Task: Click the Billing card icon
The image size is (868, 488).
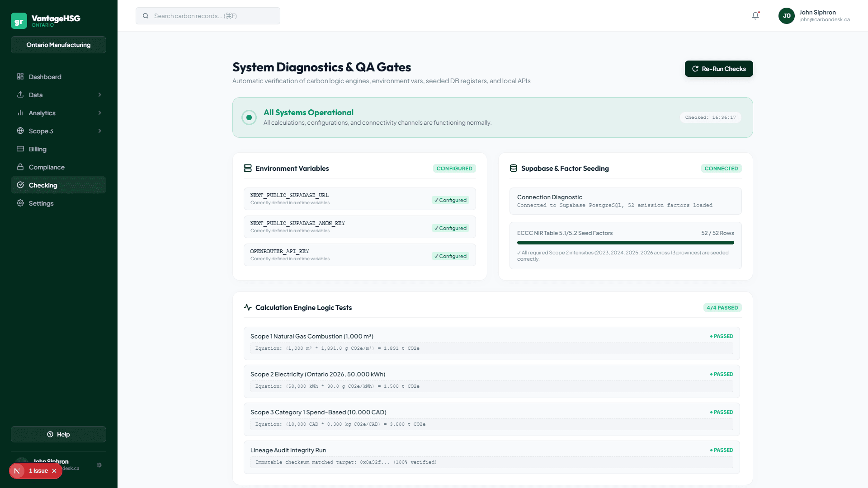Action: click(x=20, y=149)
